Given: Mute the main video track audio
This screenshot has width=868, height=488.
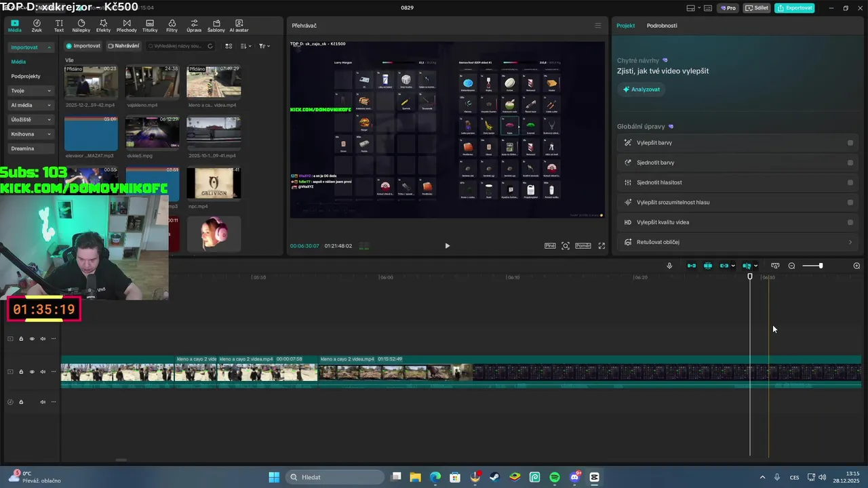Looking at the screenshot, I should 43,371.
